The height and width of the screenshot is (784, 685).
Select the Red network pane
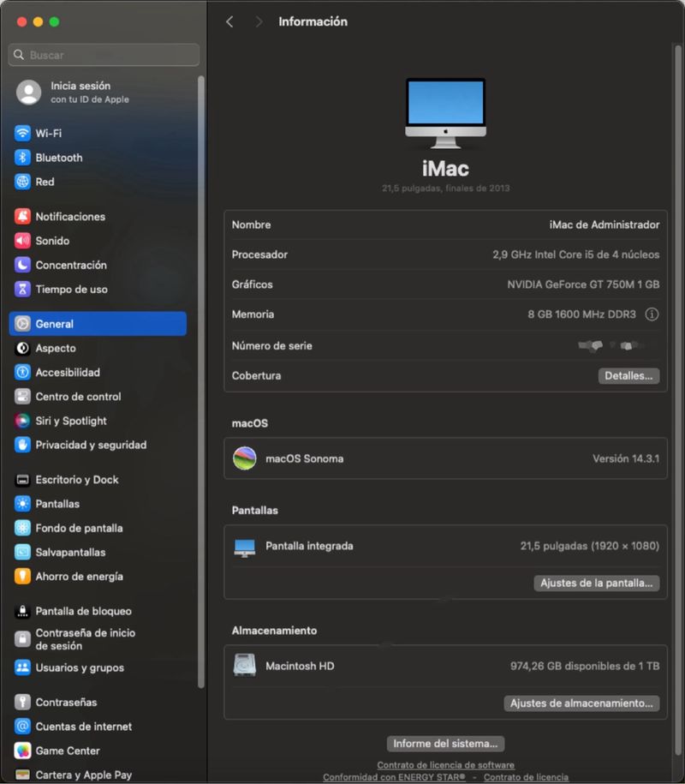coord(98,182)
